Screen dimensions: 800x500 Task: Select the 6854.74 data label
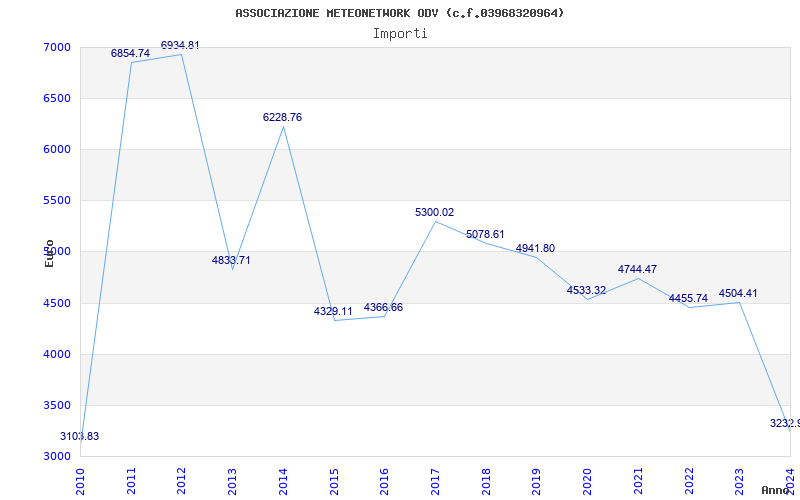pos(131,53)
